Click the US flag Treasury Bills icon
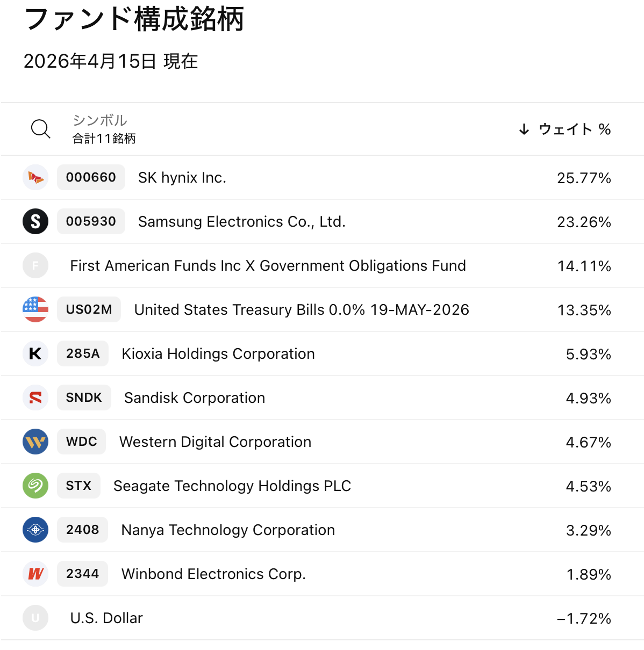The height and width of the screenshot is (650, 644). click(x=35, y=309)
